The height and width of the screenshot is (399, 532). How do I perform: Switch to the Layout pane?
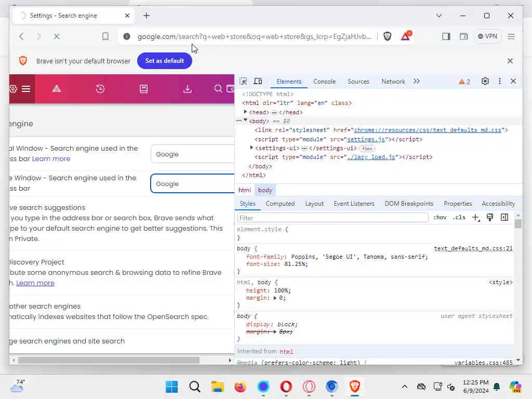pos(314,204)
